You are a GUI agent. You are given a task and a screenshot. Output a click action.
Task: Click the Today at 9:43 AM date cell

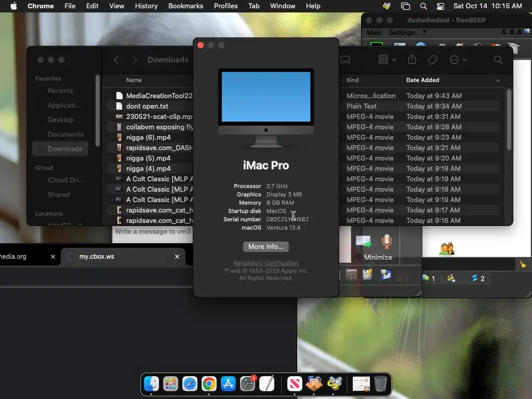pyautogui.click(x=434, y=96)
